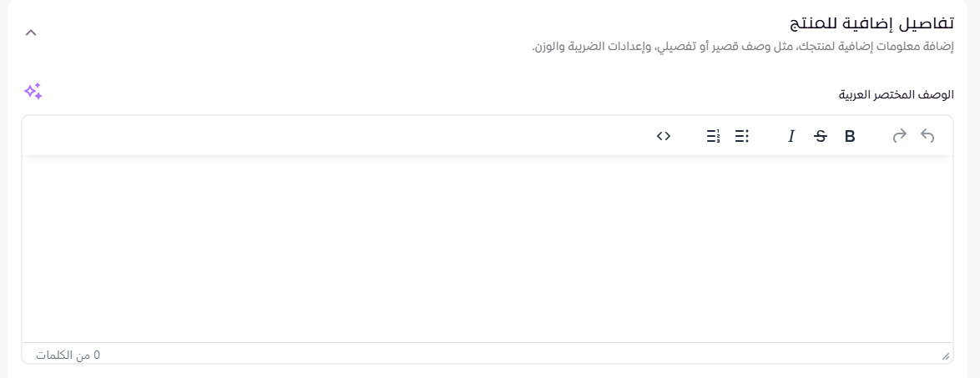Image resolution: width=980 pixels, height=378 pixels.
Task: Click inside the short description text area
Action: click(x=487, y=249)
